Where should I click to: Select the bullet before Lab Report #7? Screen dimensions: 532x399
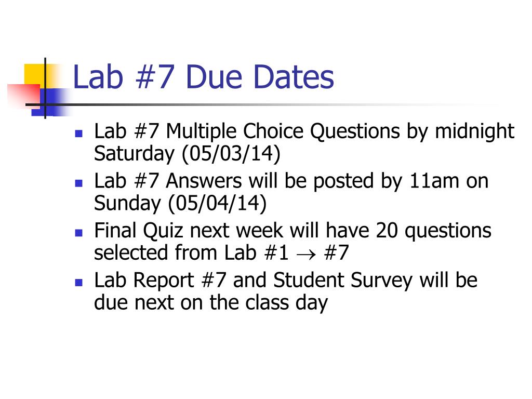[79, 282]
